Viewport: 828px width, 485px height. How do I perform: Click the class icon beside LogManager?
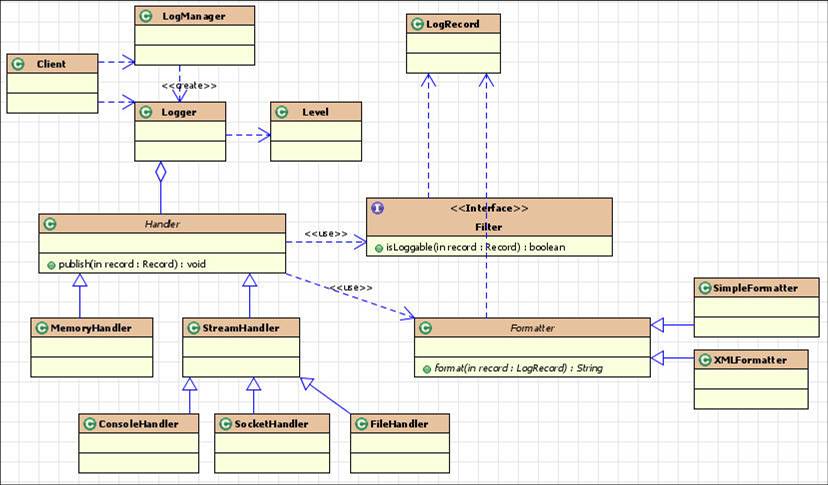146,16
